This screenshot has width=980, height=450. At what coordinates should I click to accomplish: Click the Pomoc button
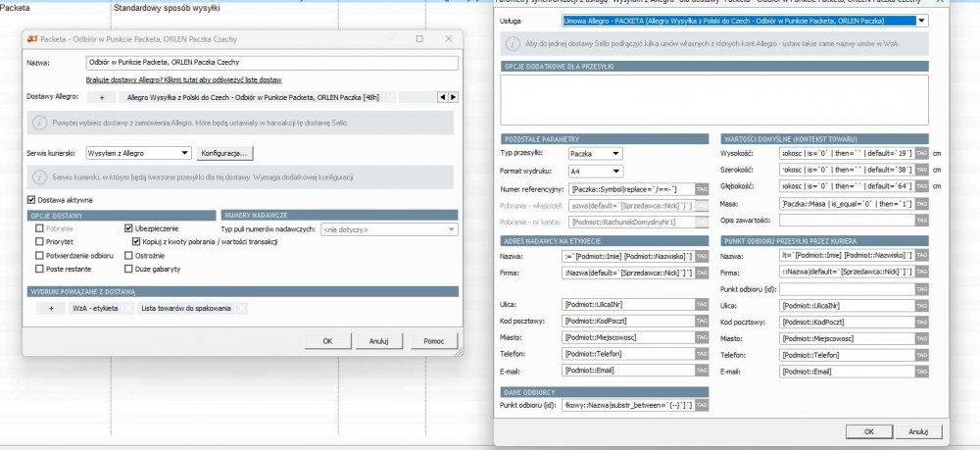tap(434, 341)
